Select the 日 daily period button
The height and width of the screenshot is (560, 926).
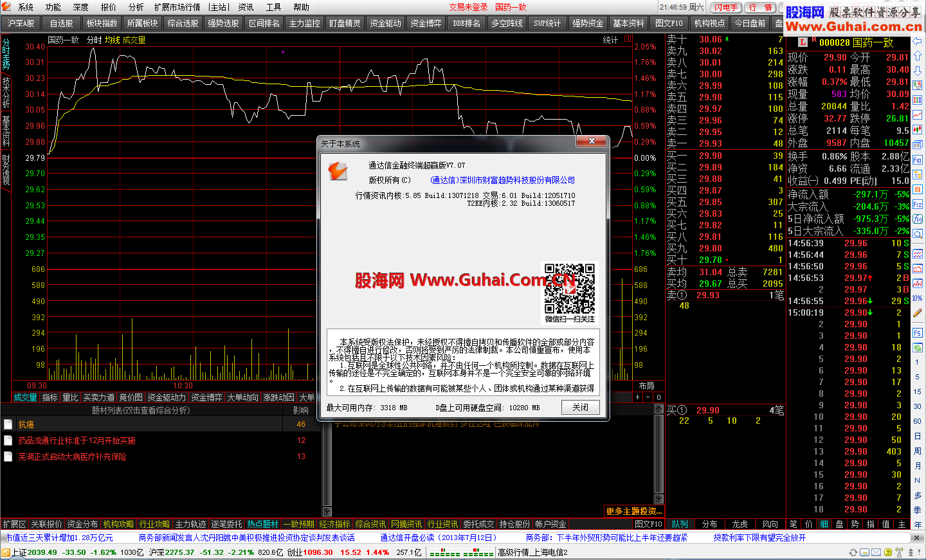[x=918, y=436]
